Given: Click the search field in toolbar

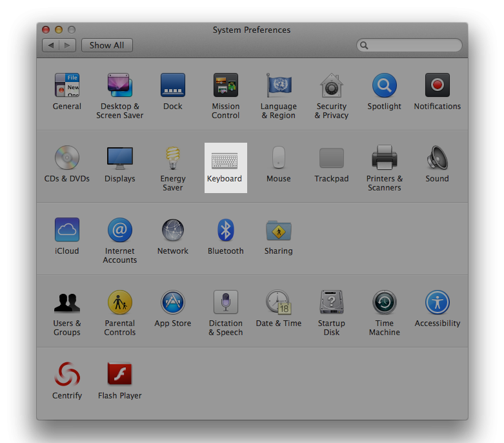Looking at the screenshot, I should coord(413,45).
